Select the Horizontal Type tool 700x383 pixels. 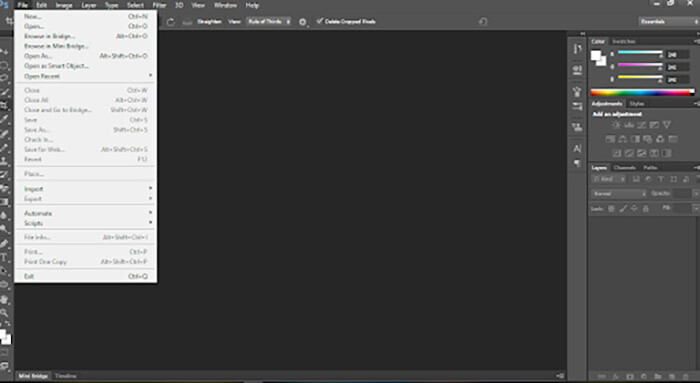pos(4,258)
